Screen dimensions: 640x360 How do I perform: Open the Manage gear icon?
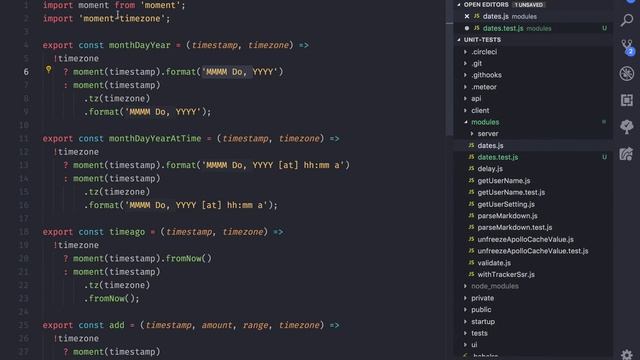pos(627,354)
